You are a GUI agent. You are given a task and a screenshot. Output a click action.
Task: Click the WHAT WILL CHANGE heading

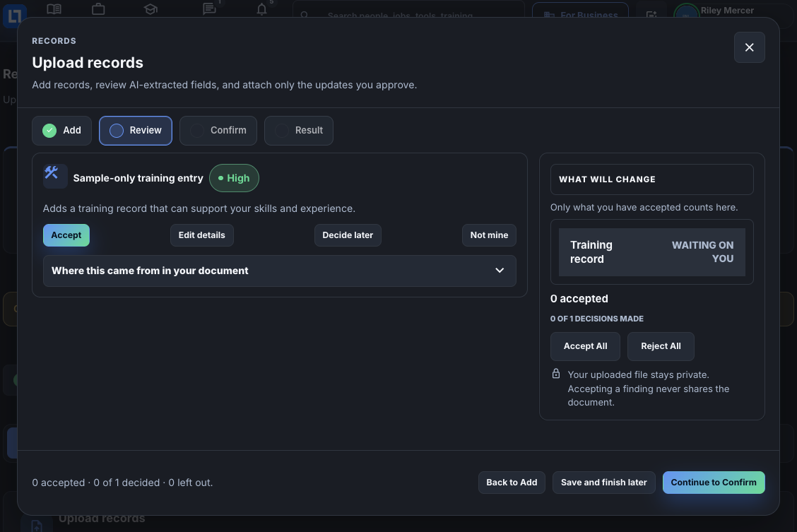click(607, 179)
